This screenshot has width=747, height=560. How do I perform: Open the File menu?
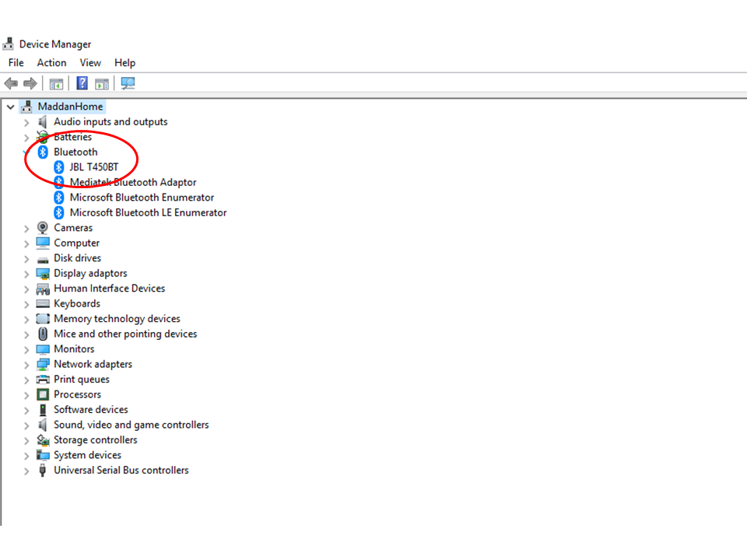click(16, 63)
